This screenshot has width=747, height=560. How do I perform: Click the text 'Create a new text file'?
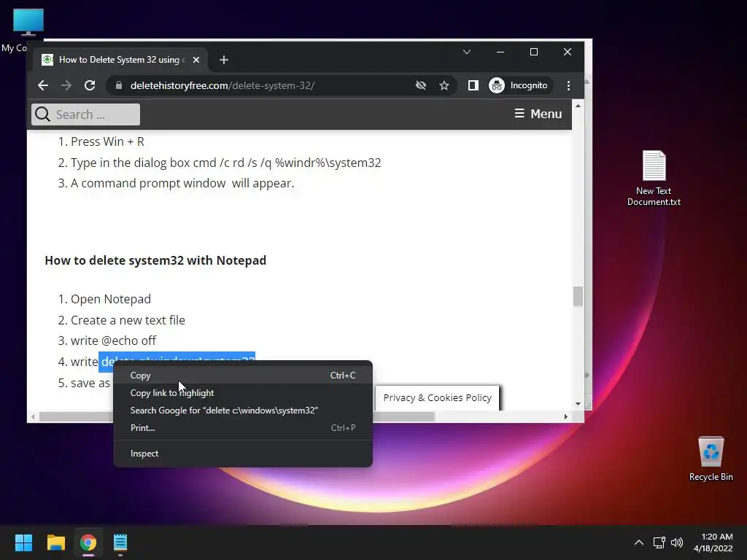(128, 320)
